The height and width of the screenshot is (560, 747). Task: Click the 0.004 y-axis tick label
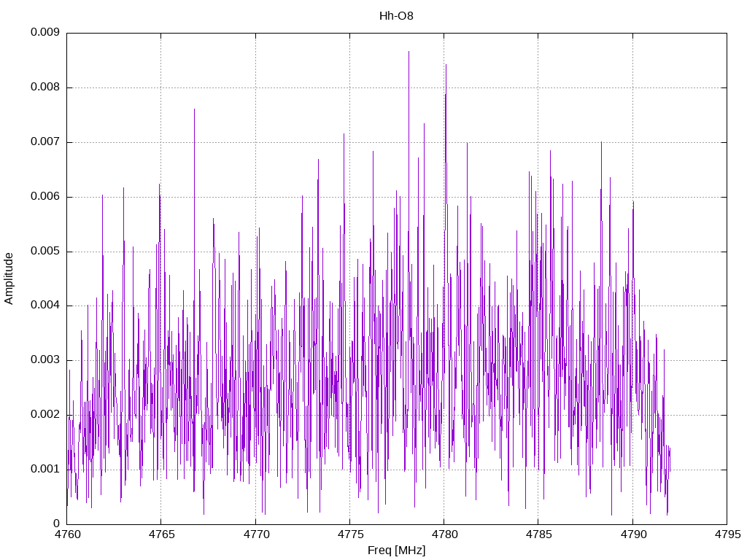[x=45, y=306]
